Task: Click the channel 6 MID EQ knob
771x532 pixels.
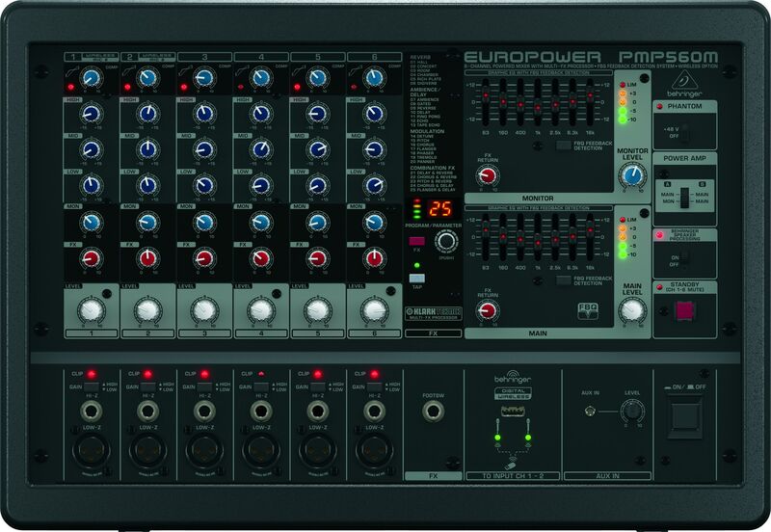Action: pyautogui.click(x=374, y=149)
